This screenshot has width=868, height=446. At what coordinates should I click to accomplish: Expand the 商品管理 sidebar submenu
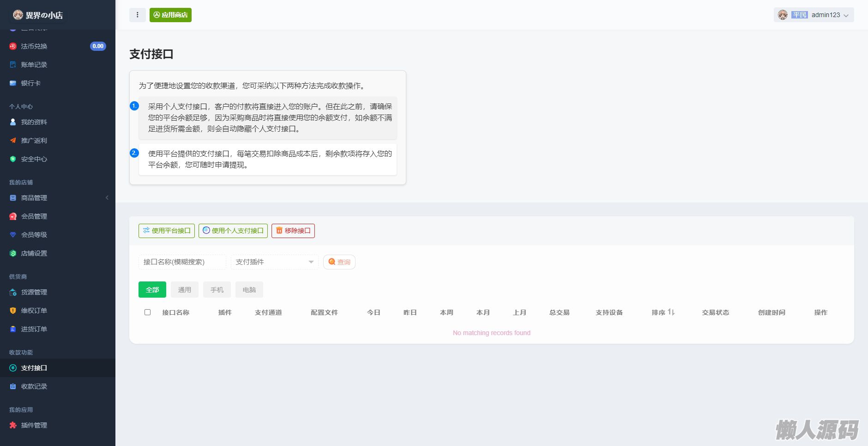[x=58, y=198]
